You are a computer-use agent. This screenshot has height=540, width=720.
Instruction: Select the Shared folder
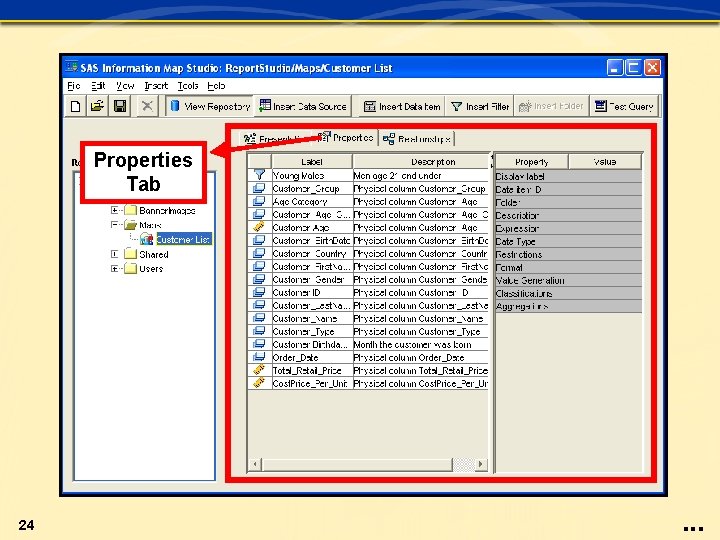tap(153, 254)
